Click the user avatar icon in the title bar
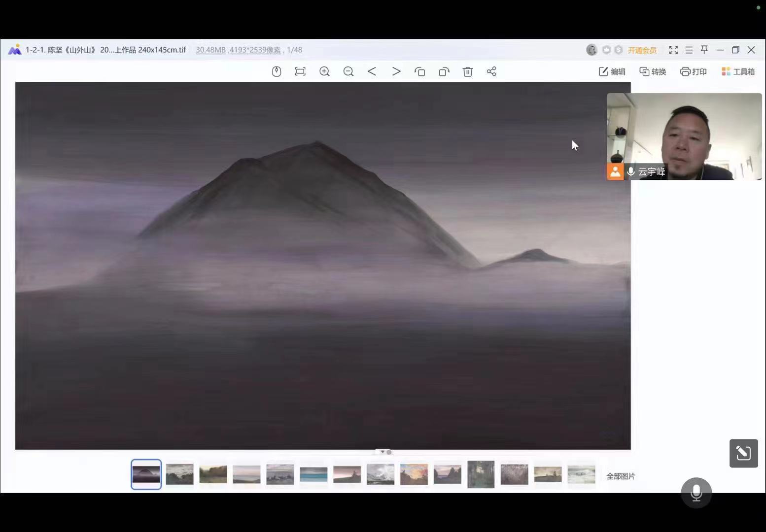Viewport: 766px width, 532px height. coord(592,50)
